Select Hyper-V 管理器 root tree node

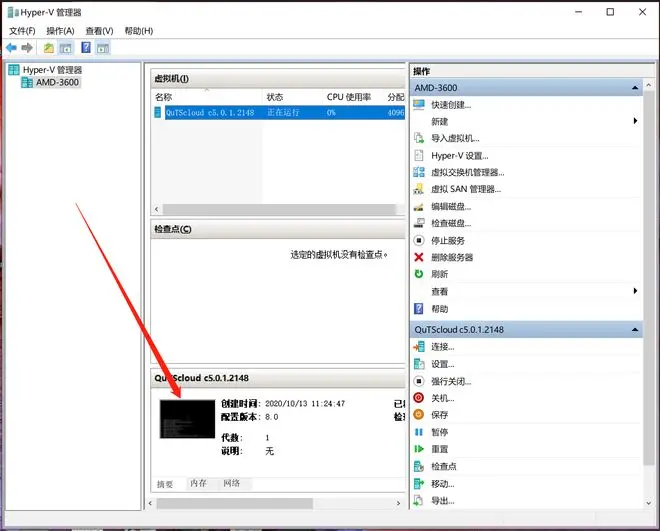(52, 69)
